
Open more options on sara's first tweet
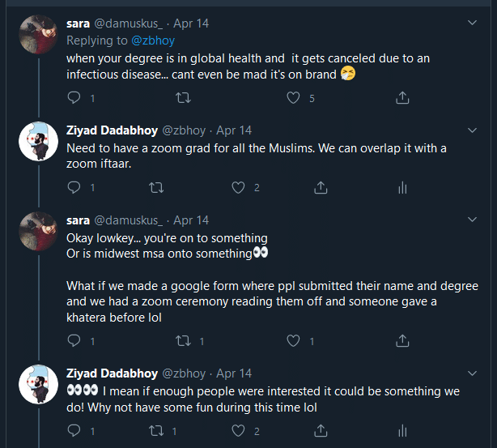coord(473,23)
